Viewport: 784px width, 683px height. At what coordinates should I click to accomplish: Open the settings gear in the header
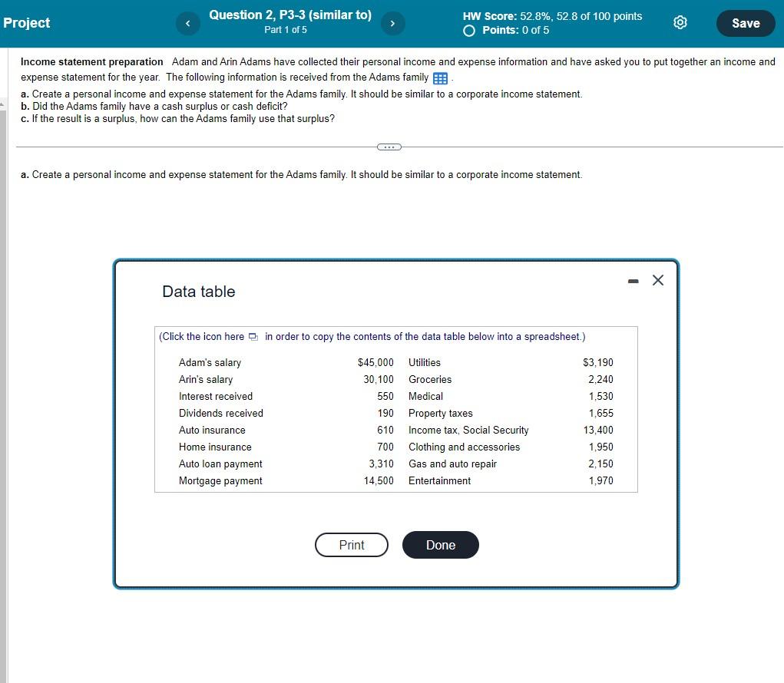pyautogui.click(x=680, y=22)
